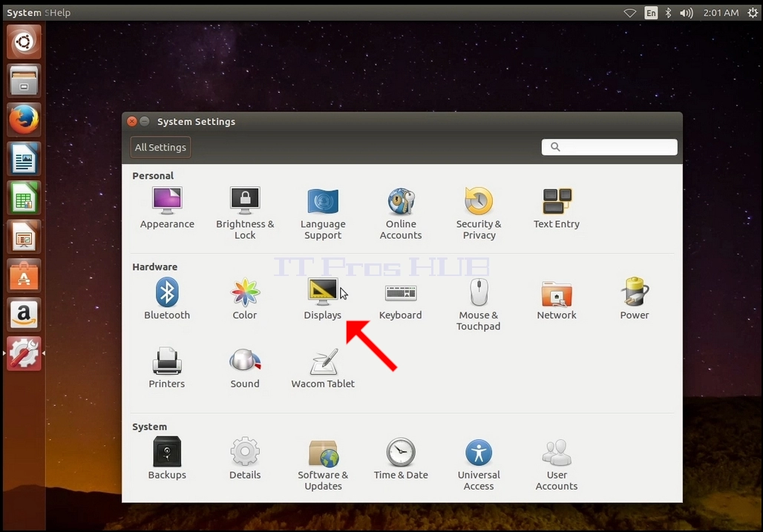Open Printers settings
Image resolution: width=763 pixels, height=532 pixels.
click(x=167, y=367)
